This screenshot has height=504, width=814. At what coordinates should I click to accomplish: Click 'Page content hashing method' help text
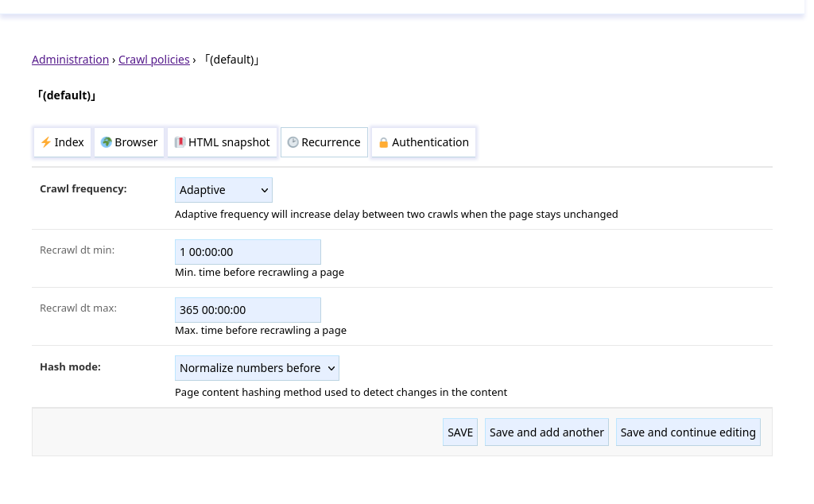point(341,393)
